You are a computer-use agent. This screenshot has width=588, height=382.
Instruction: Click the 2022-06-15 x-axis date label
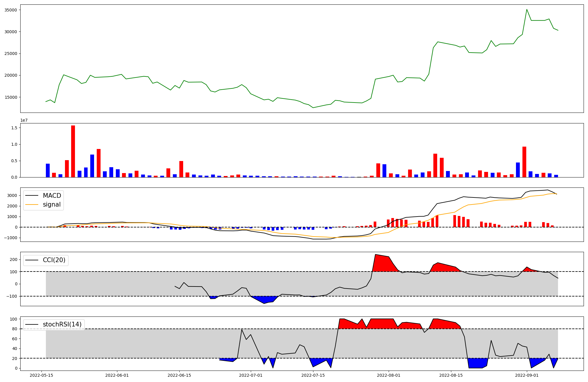179,375
